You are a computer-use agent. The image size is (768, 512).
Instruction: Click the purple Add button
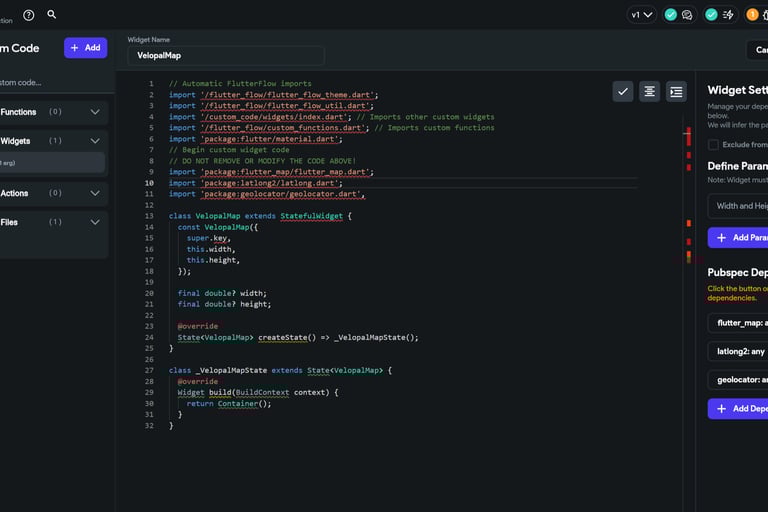click(85, 48)
